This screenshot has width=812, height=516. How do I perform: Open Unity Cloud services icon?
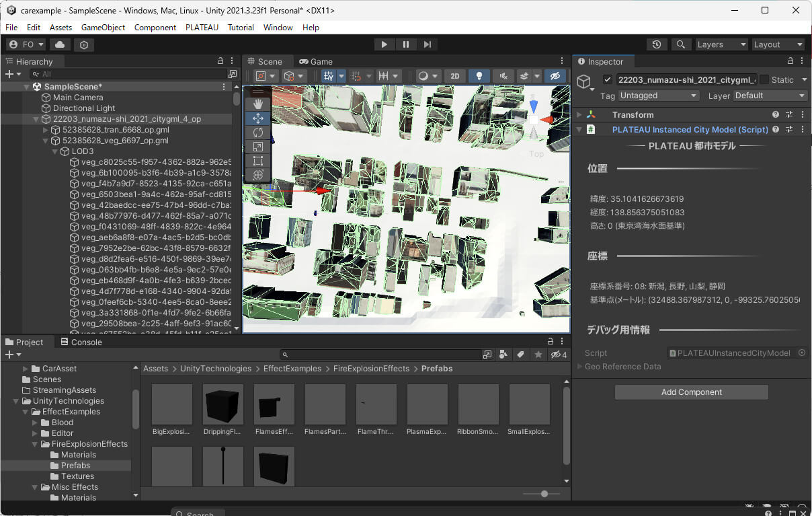click(60, 44)
